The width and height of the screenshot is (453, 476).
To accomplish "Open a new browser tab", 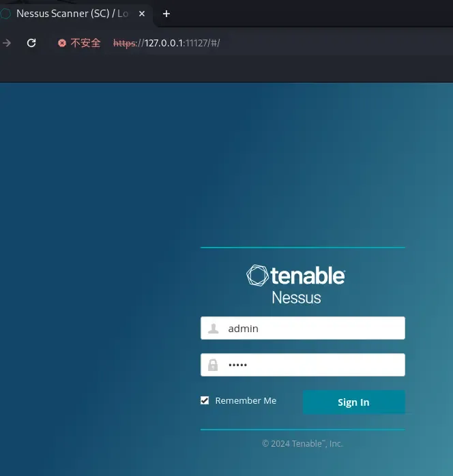I will click(x=166, y=14).
